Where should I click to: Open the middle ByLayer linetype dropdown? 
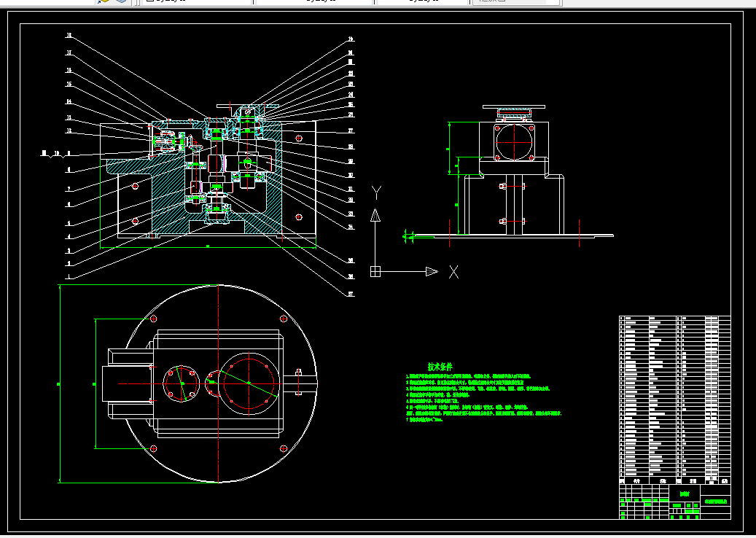coord(314,1)
